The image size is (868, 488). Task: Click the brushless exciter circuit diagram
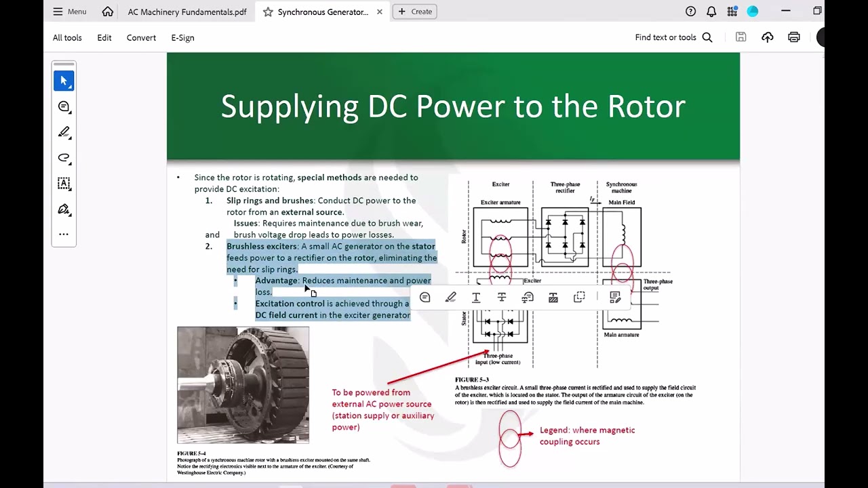(x=564, y=273)
